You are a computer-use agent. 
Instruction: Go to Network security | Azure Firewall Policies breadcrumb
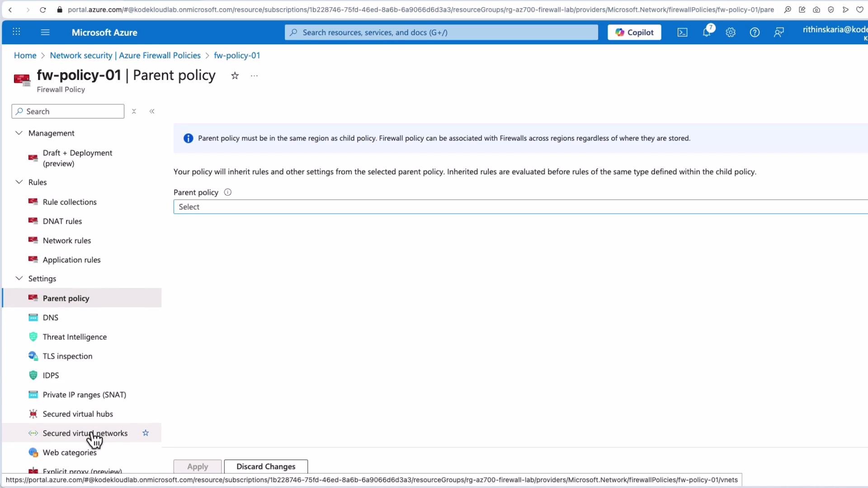[x=125, y=56]
